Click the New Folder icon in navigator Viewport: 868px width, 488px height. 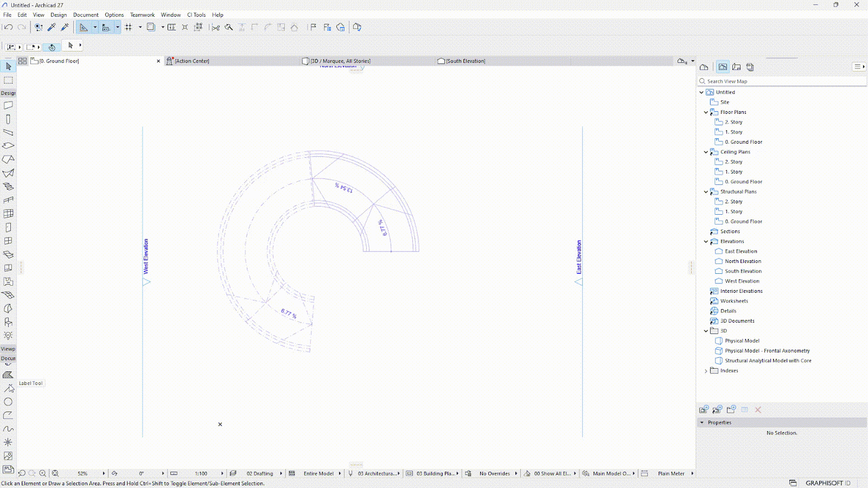731,409
